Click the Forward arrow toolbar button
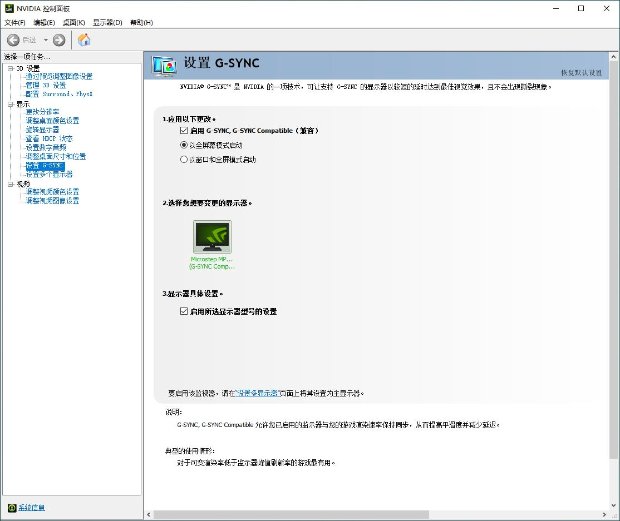Viewport: 620px width, 521px height. 59,40
